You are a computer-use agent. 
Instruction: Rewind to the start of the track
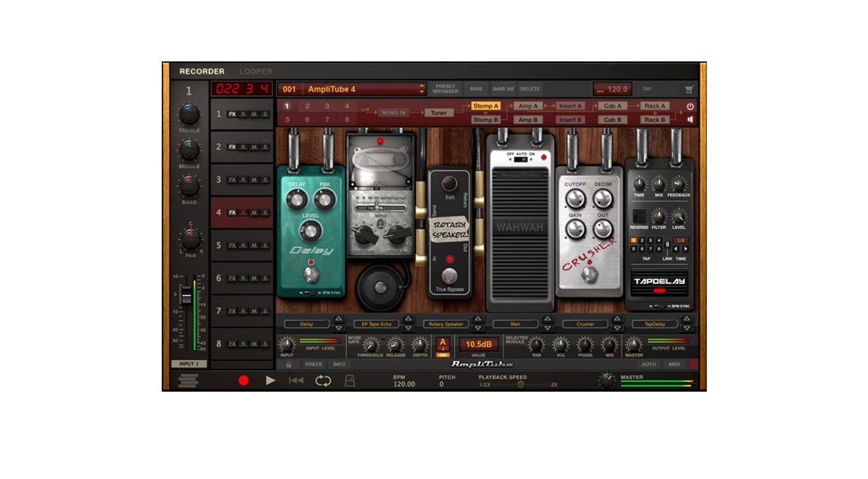click(296, 380)
